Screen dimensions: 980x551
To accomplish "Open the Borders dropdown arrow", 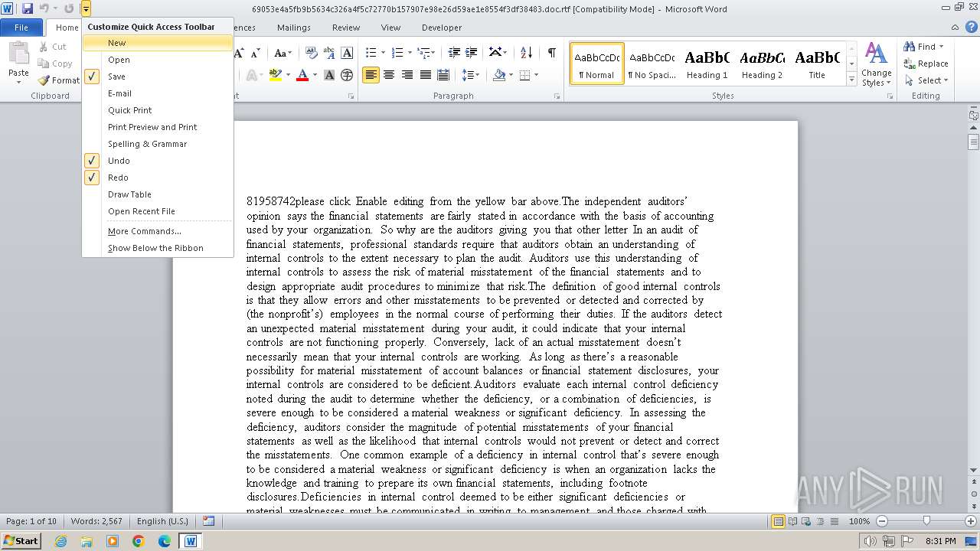I will tap(536, 75).
